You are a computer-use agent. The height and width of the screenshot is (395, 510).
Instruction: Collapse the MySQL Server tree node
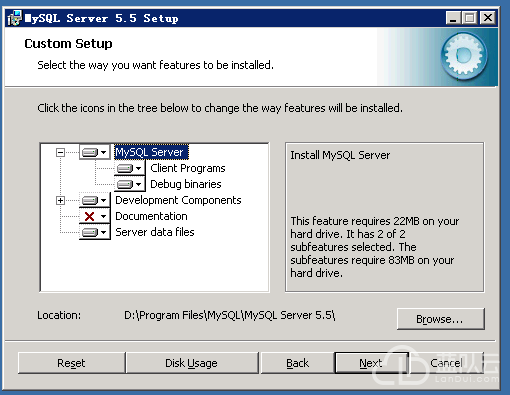click(x=60, y=153)
